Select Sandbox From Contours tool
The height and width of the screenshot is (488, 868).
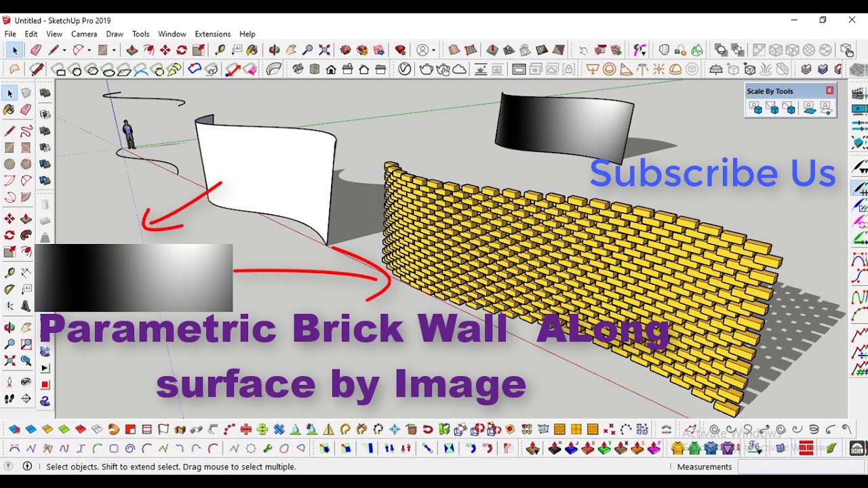coord(454,50)
